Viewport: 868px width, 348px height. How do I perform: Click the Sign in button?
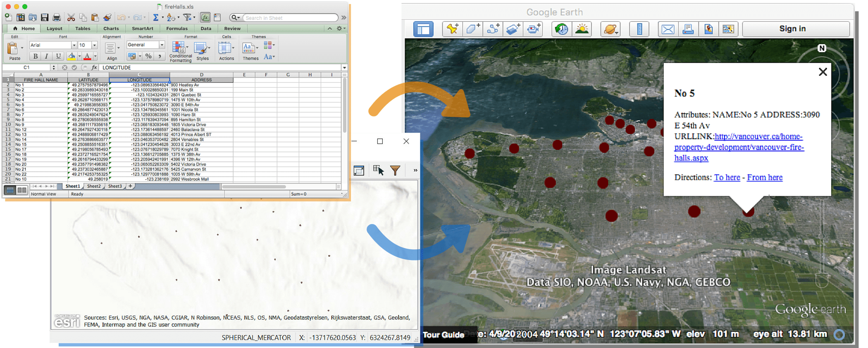pyautogui.click(x=796, y=29)
